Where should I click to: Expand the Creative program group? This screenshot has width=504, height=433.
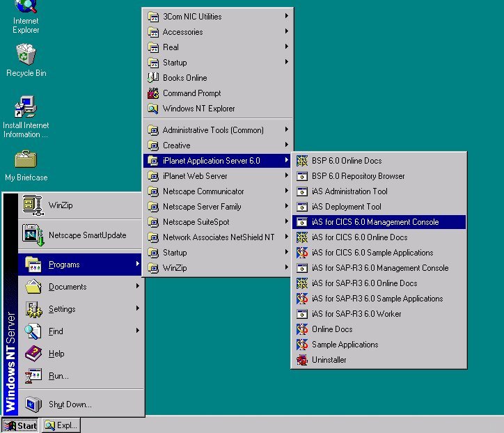point(218,145)
